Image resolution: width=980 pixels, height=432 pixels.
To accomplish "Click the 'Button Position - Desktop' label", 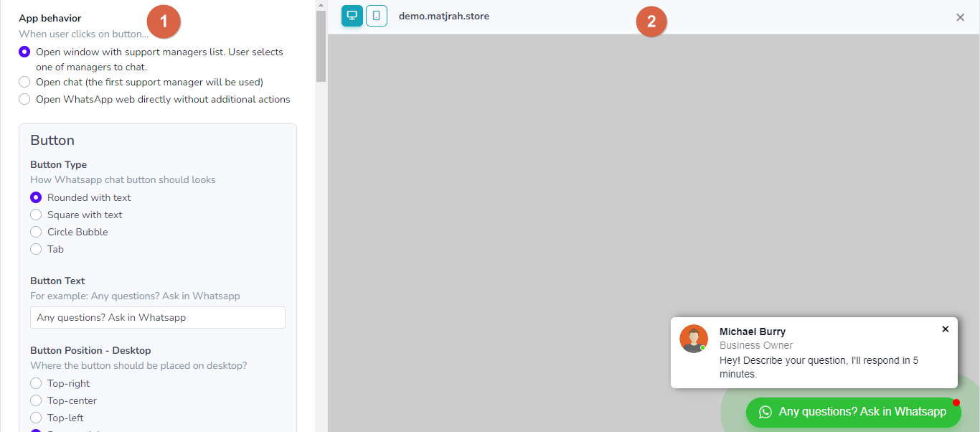I will (x=90, y=350).
